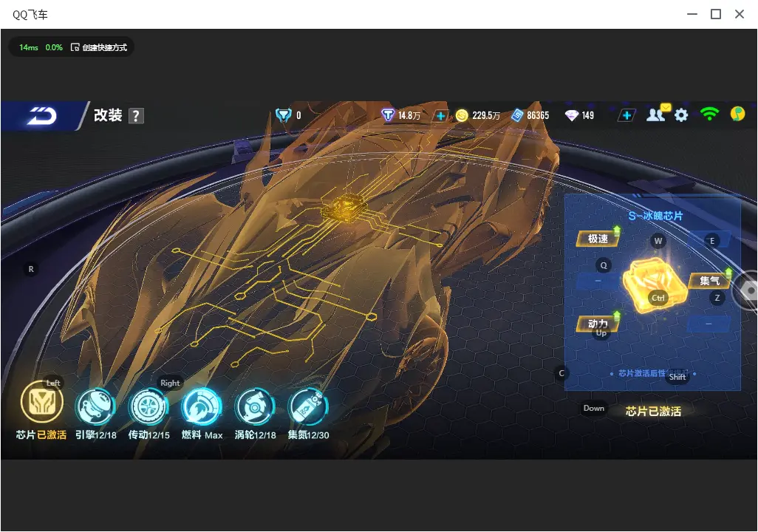Click the yellow round avatar icon

[x=738, y=114]
